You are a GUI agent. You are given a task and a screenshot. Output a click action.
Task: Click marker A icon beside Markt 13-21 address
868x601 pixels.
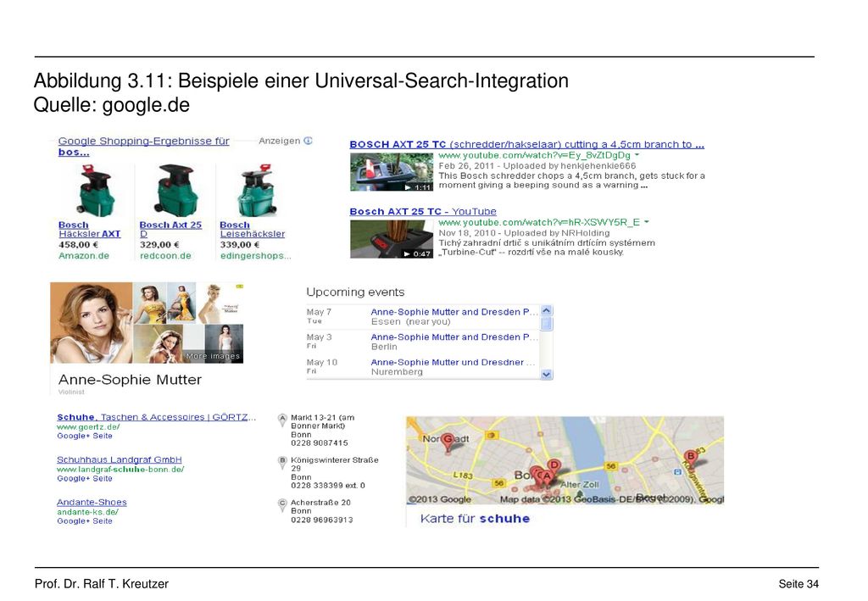282,420
